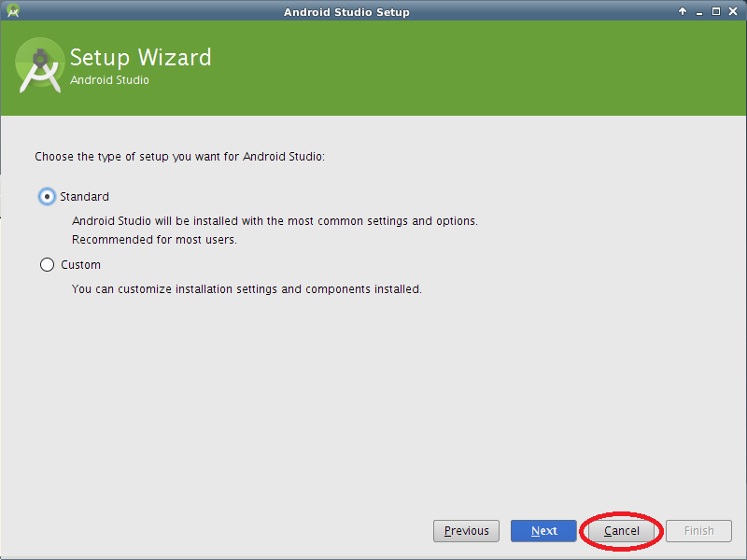Viewport: 747px width, 560px height.
Task: Proceed with the Next button
Action: [543, 531]
